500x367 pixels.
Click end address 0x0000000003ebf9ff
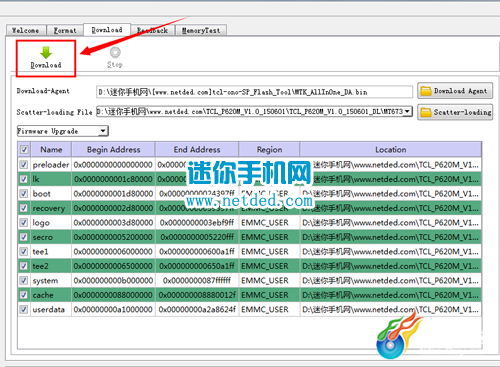(197, 223)
